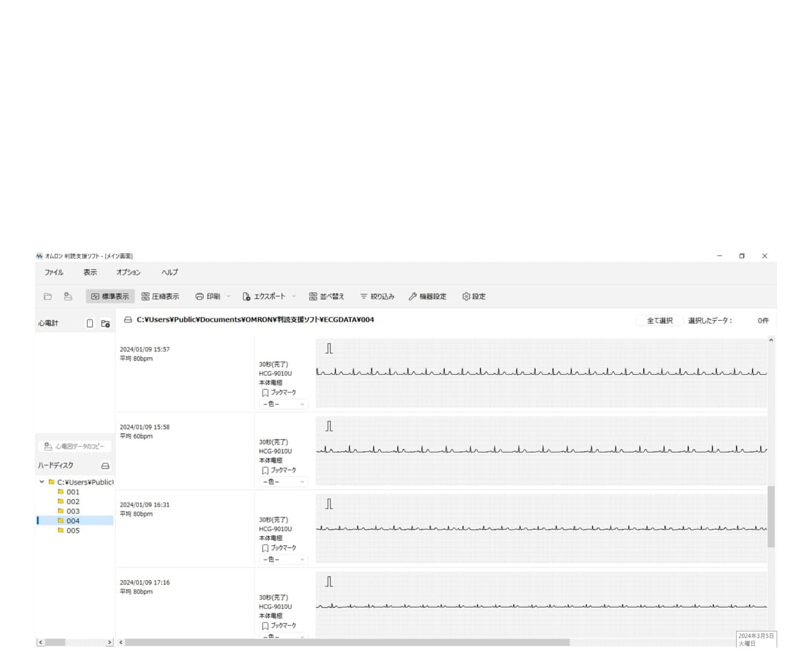Viewport: 812px width, 672px height.
Task: Toggle bookmark on the 15:58 recording
Action: coord(266,470)
